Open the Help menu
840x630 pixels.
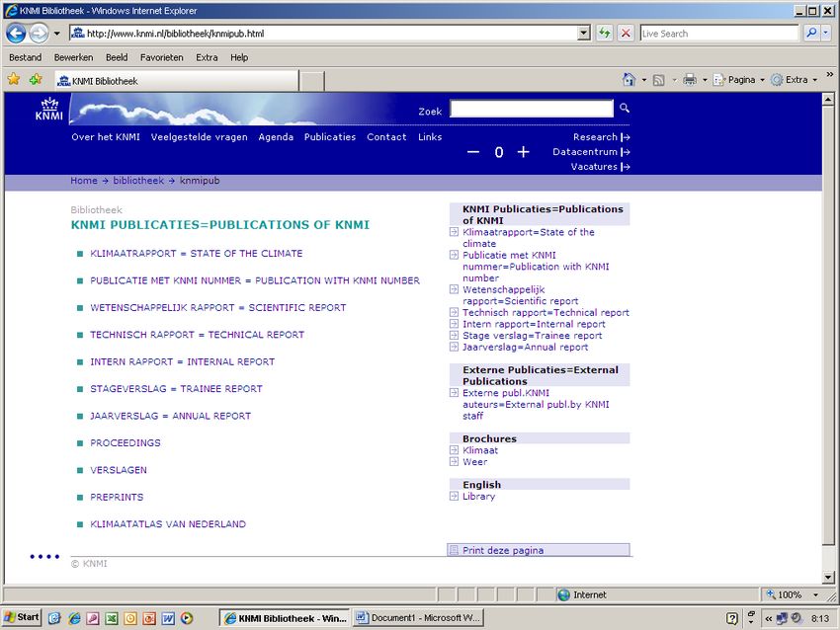click(x=239, y=57)
